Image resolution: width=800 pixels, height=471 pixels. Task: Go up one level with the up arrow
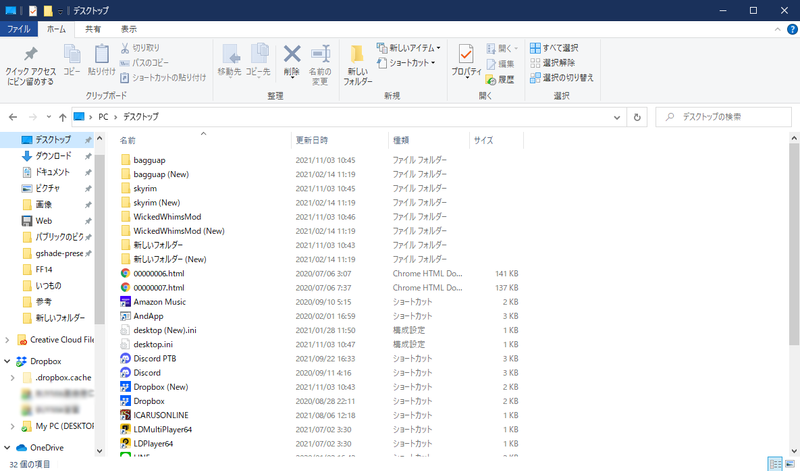pos(62,117)
